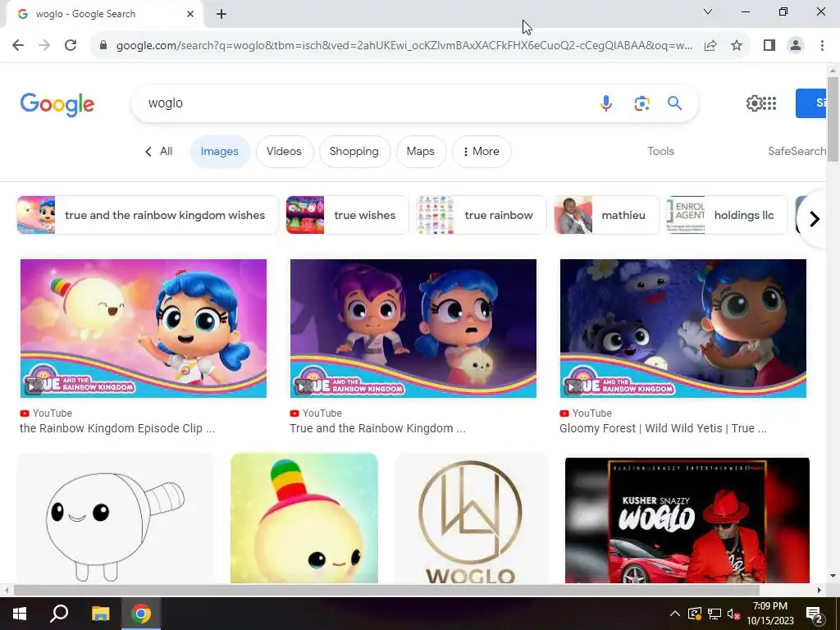Switch to the Videos tab
The width and height of the screenshot is (840, 630).
tap(284, 152)
